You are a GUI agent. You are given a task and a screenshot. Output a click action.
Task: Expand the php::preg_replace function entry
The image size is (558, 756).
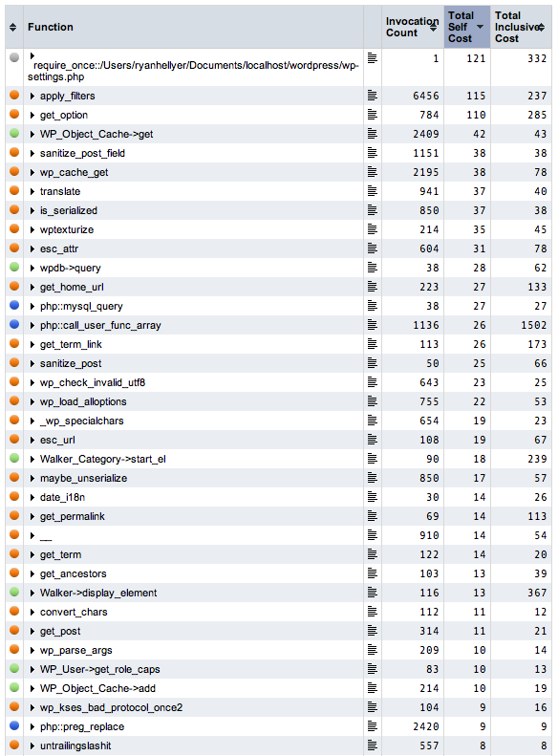coord(32,726)
